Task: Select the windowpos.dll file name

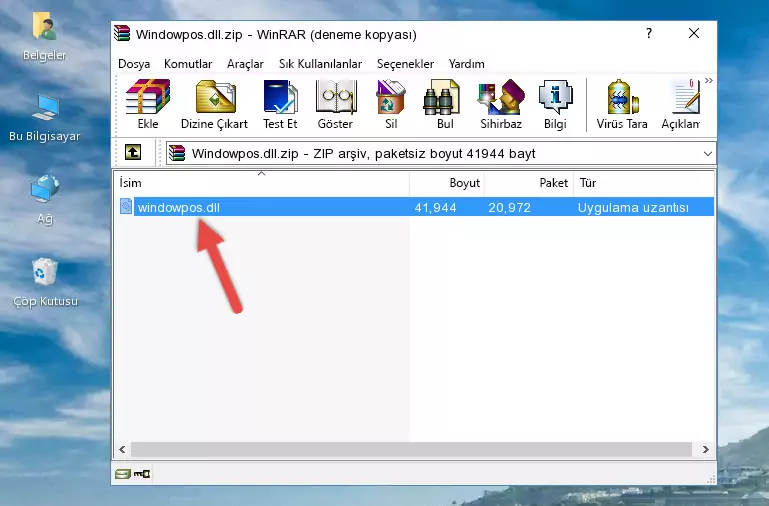Action: pyautogui.click(x=179, y=207)
